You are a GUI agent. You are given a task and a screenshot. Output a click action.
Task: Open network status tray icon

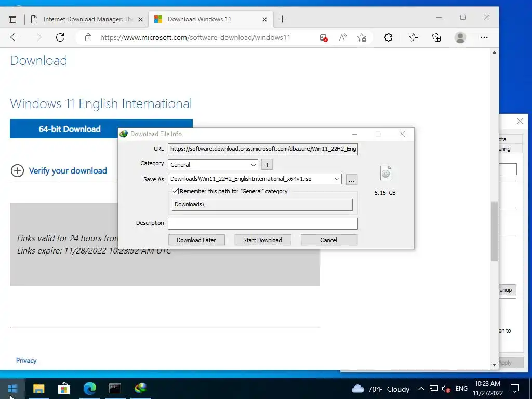(x=433, y=389)
